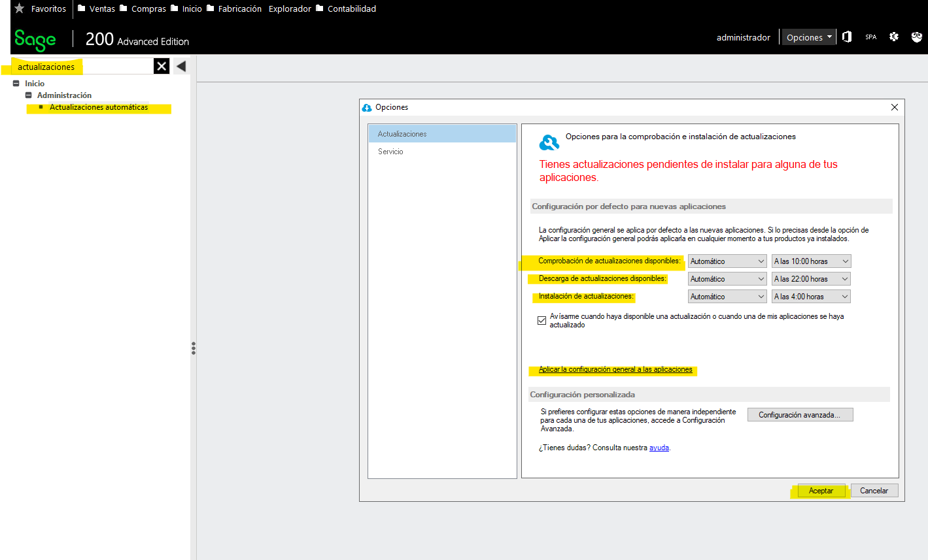Viewport: 928px width, 560px height.
Task: Open the Explorador menu
Action: 290,8
